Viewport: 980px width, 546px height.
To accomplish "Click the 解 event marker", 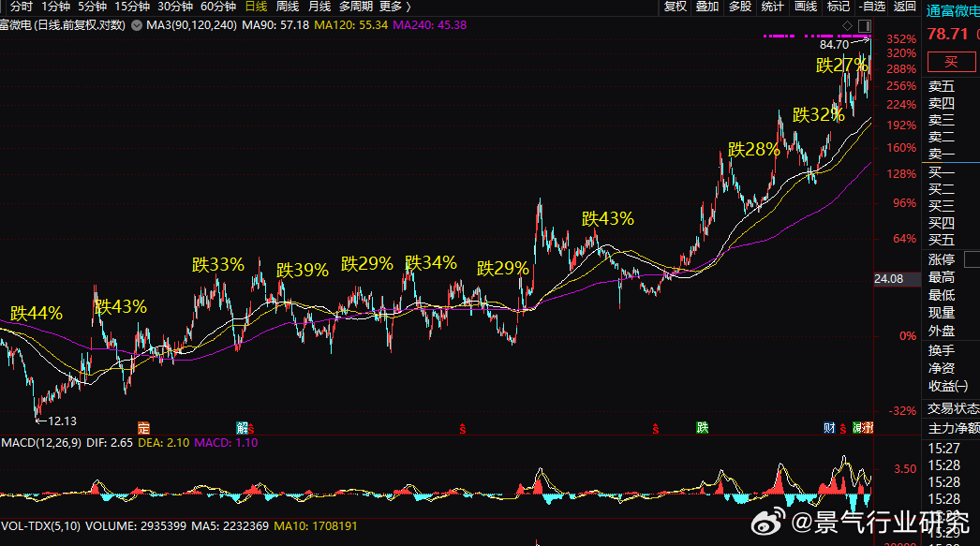I will pos(242,428).
